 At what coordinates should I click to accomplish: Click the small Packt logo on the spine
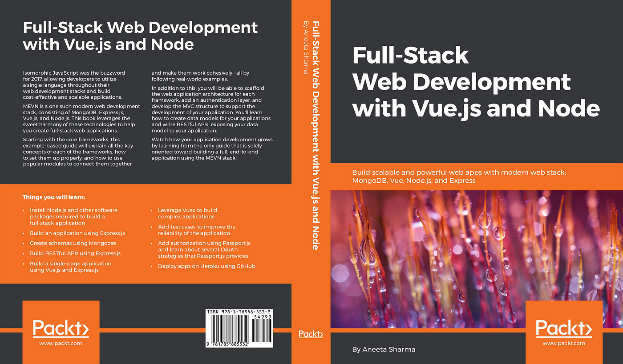311,334
